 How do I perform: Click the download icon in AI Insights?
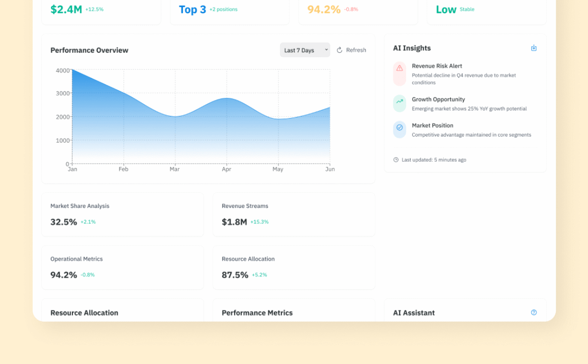pos(534,48)
